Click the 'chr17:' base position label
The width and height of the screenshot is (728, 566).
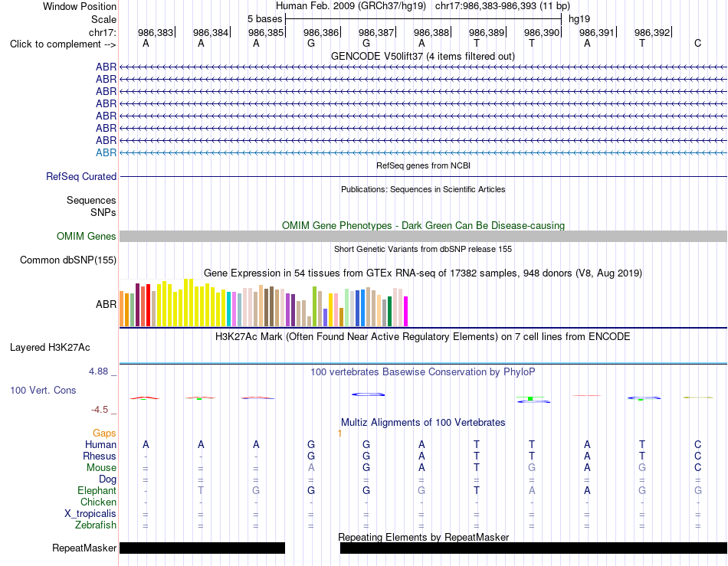pyautogui.click(x=103, y=32)
